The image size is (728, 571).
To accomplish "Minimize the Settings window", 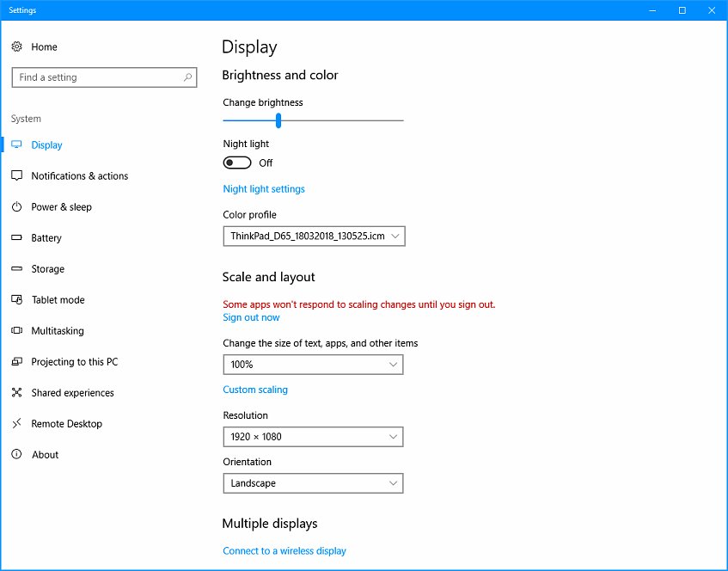I will point(652,10).
